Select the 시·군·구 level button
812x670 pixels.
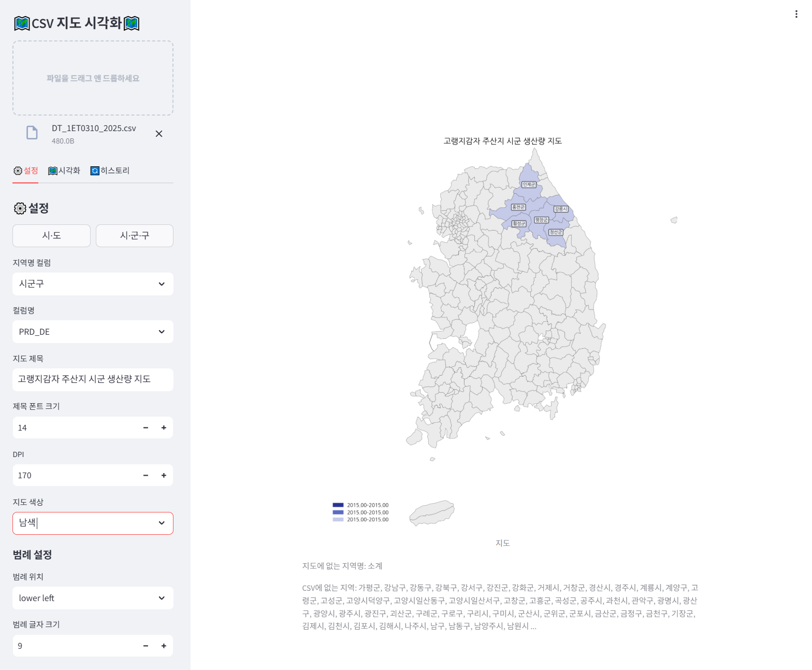[x=135, y=236]
